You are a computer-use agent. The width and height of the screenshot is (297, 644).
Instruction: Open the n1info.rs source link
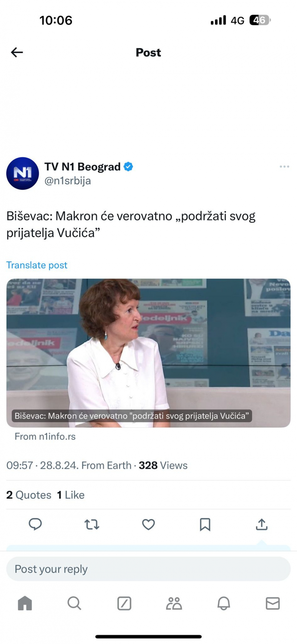point(45,436)
